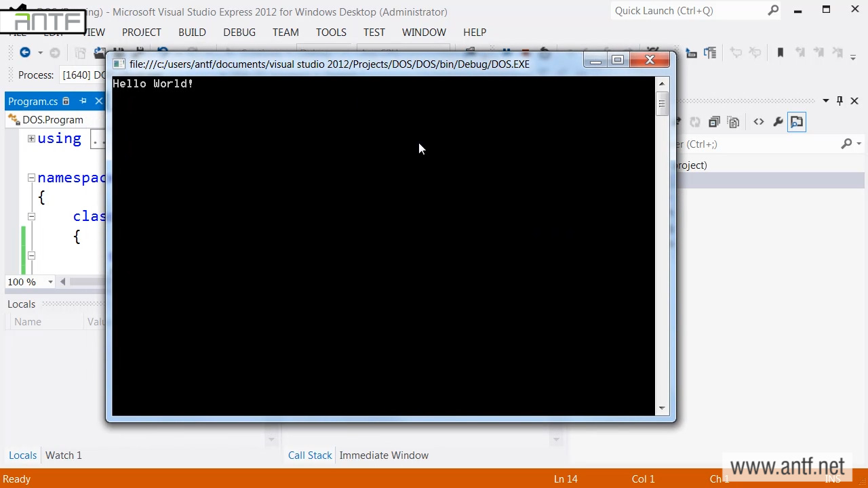
Task: Click the Quick Launch search magnifier icon
Action: coord(773,11)
